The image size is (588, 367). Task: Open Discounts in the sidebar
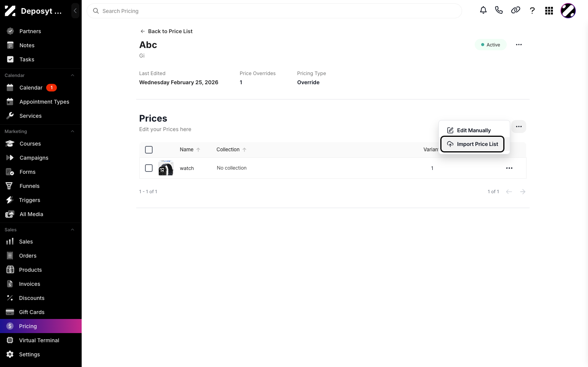click(x=41, y=298)
